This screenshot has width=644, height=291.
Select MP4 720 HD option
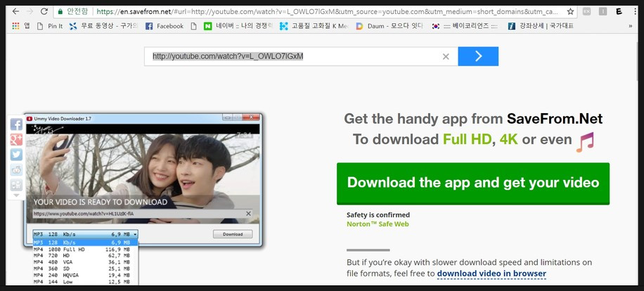click(86, 256)
